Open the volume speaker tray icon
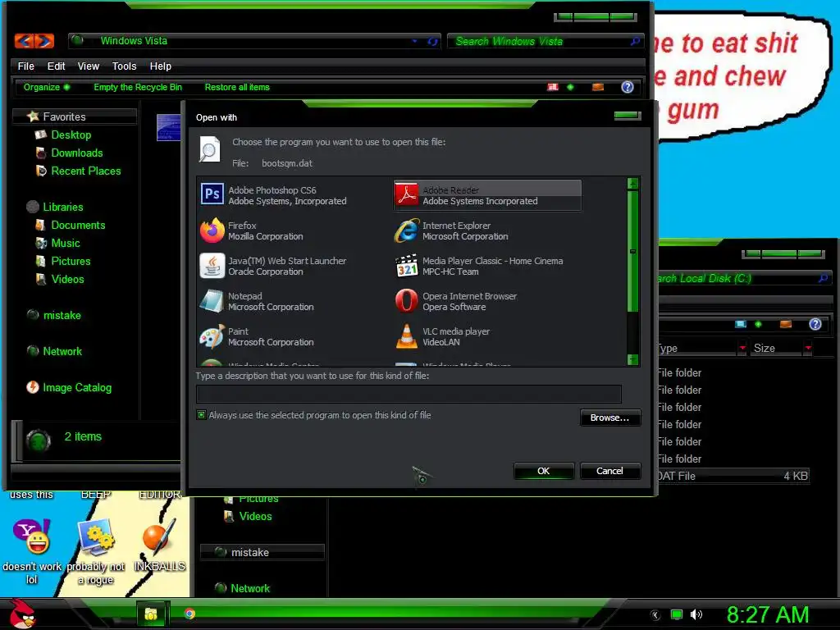Viewport: 840px width, 630px height. click(696, 614)
